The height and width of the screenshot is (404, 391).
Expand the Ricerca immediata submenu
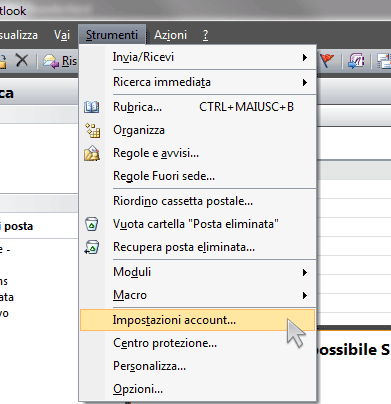click(198, 82)
